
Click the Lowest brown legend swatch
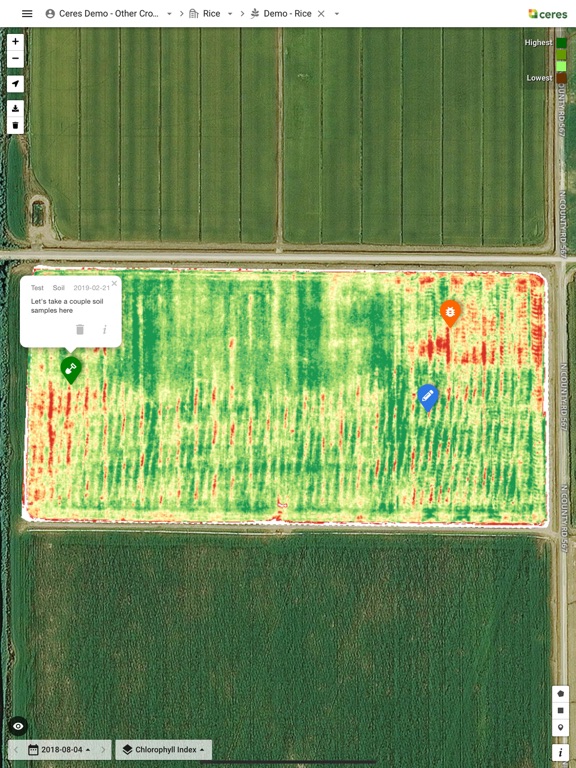(561, 78)
